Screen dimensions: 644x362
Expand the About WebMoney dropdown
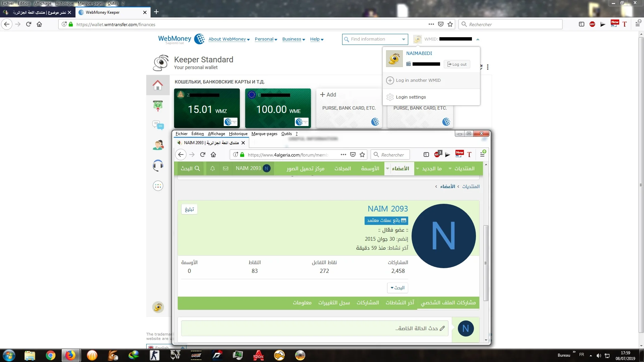[x=229, y=39]
